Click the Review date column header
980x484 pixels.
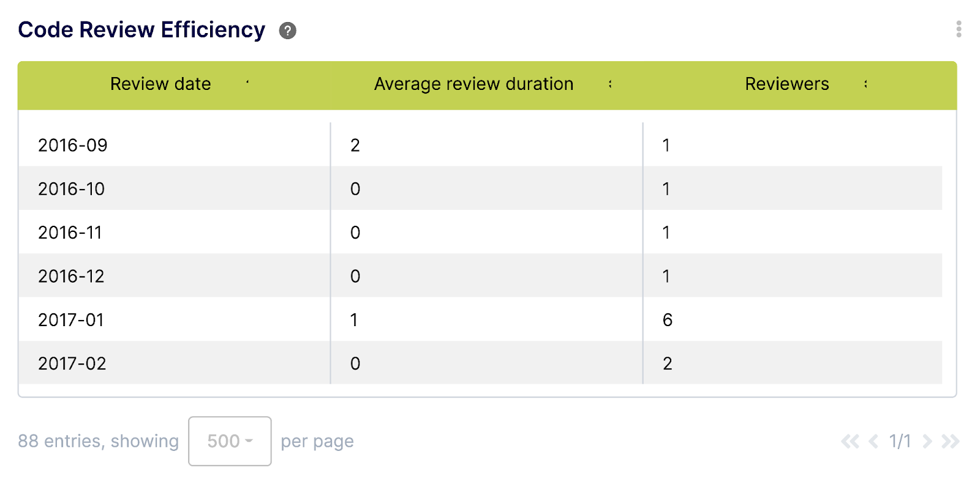[160, 84]
